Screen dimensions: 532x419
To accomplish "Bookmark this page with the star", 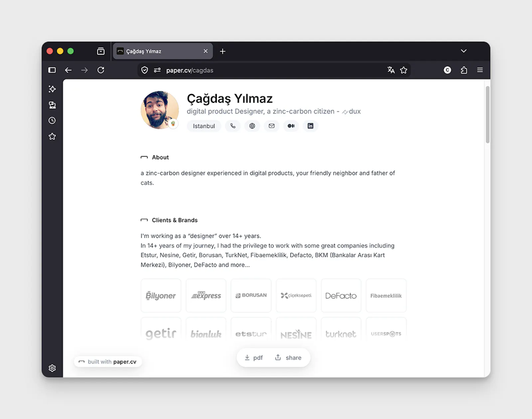I will click(x=404, y=70).
